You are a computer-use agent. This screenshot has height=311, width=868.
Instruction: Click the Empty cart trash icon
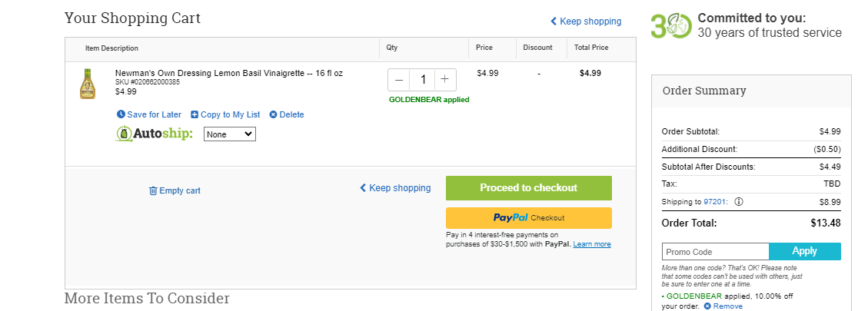153,190
